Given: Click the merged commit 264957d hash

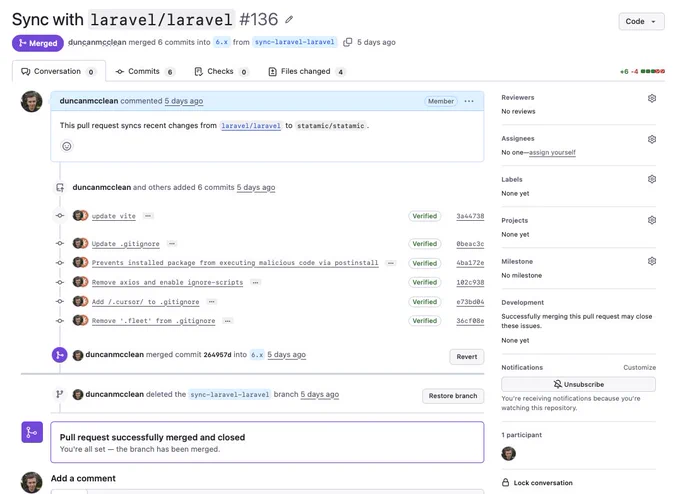Looking at the screenshot, I should 217,355.
